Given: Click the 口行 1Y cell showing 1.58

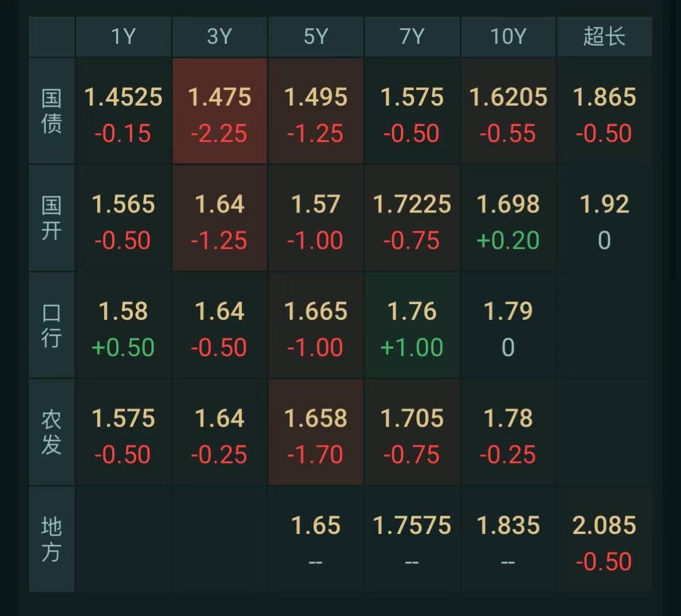Looking at the screenshot, I should point(123,325).
